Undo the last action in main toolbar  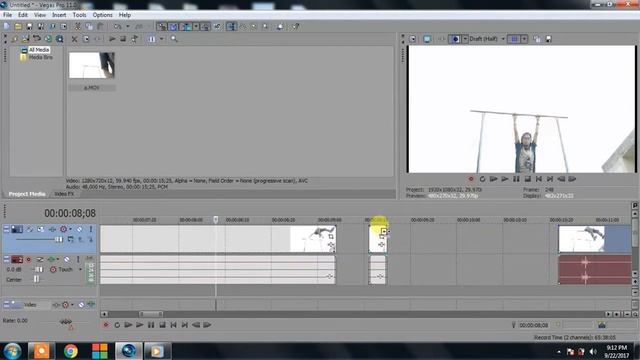118,27
